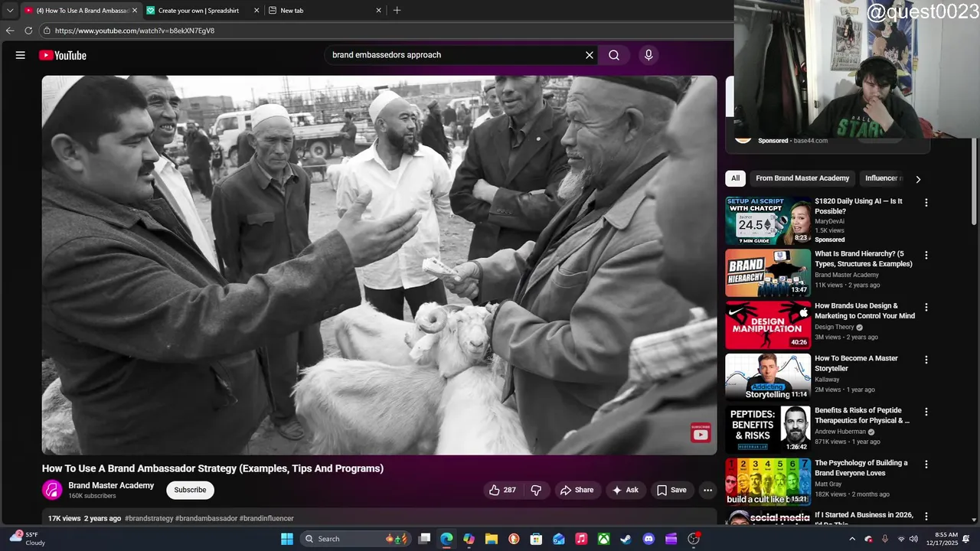Open the Storytelling video thumbnail
Screen dimensions: 980x551
[x=768, y=377]
